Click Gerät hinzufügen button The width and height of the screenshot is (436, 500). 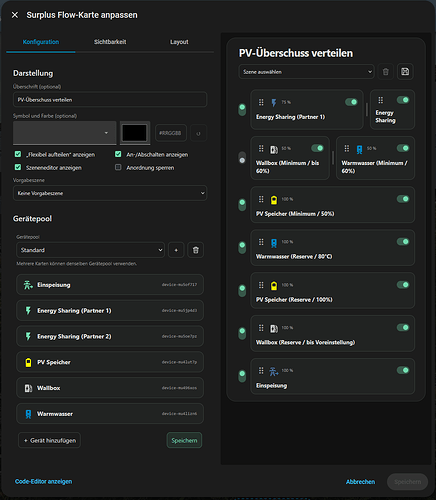pyautogui.click(x=50, y=440)
